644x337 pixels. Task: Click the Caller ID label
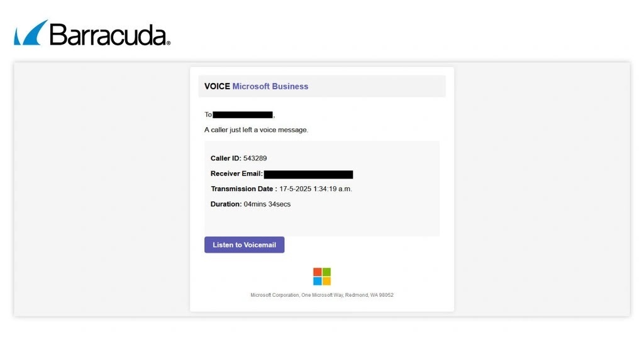226,158
